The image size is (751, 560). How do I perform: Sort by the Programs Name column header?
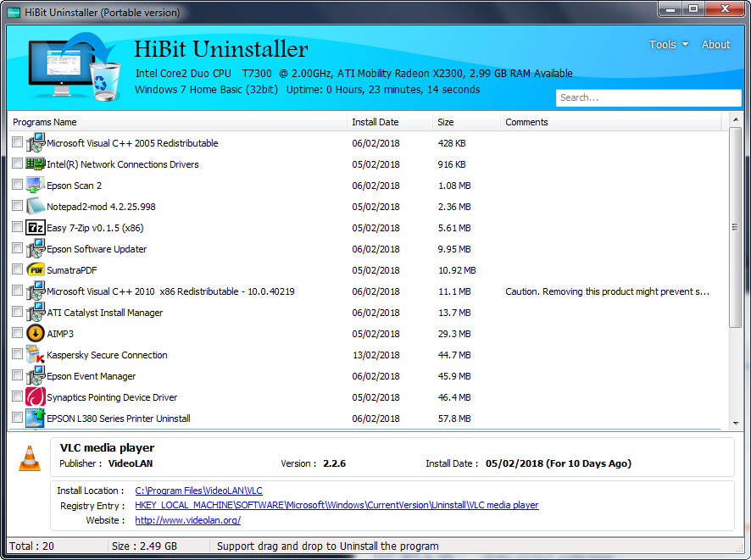(x=177, y=122)
